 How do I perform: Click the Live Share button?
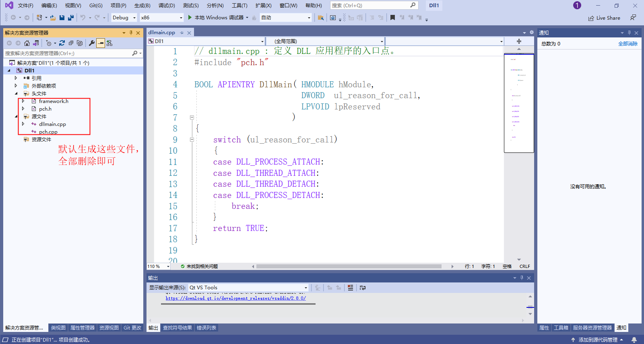tap(604, 18)
